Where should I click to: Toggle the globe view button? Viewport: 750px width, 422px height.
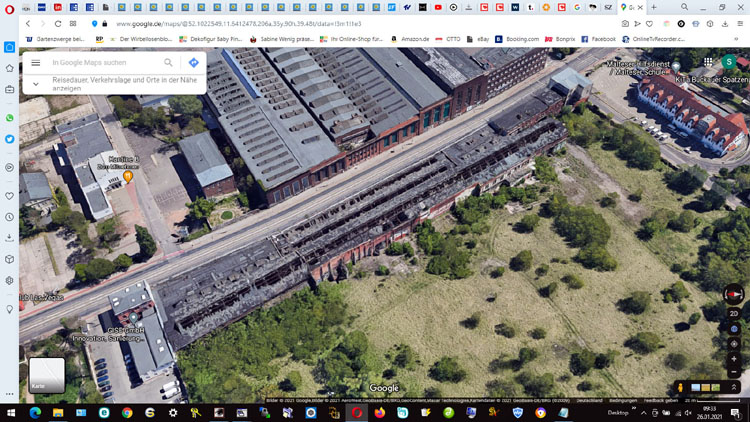pos(734,329)
